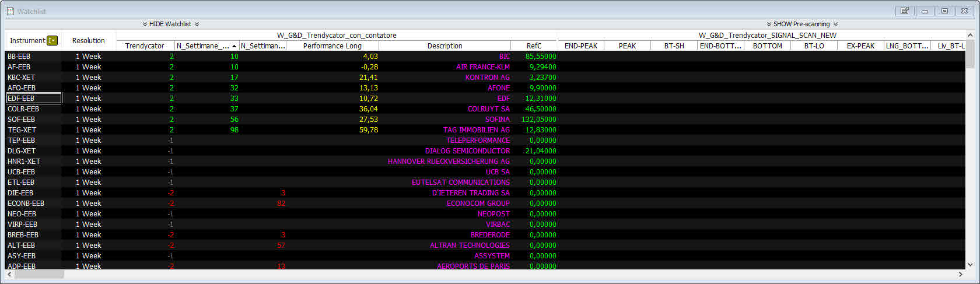Click the Performance Long column header

pos(332,46)
